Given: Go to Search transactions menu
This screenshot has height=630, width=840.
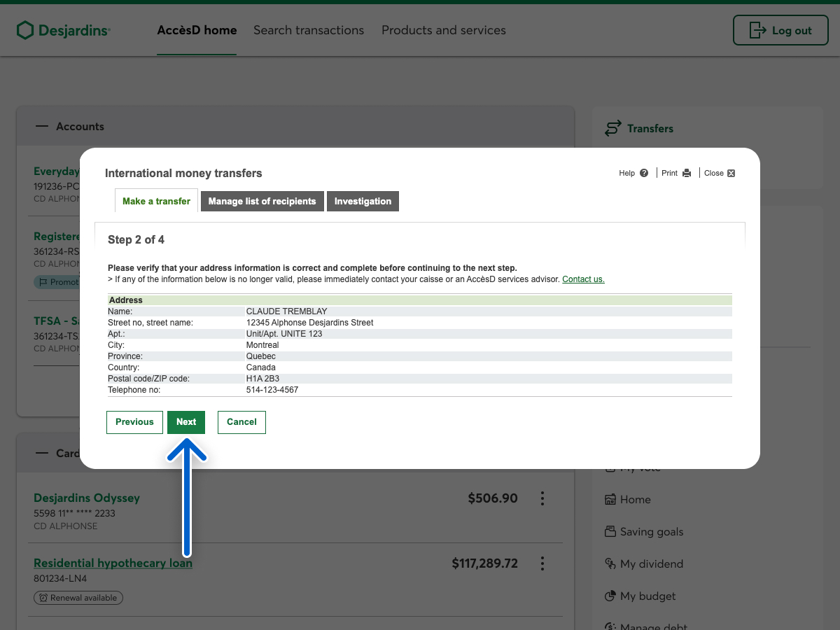Looking at the screenshot, I should coord(309,30).
